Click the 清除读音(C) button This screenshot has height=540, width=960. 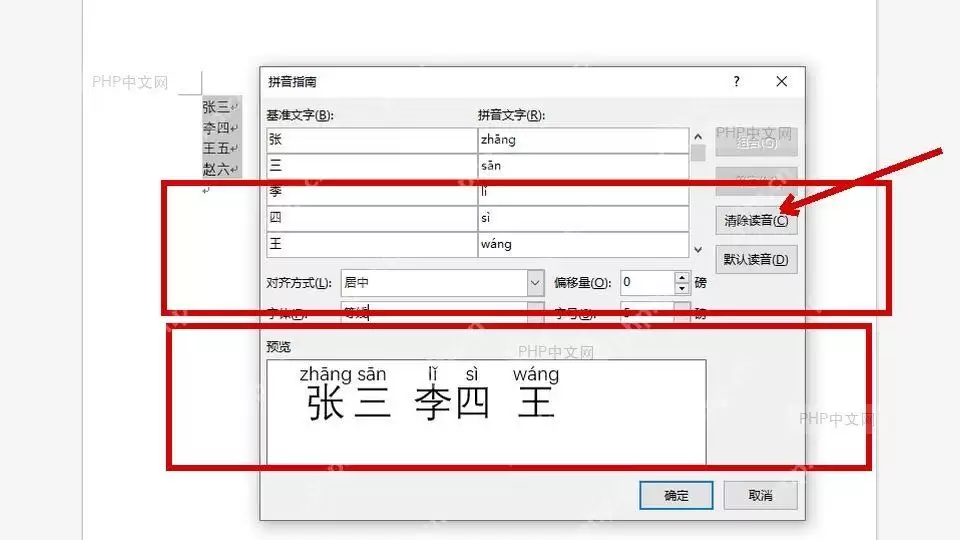[x=756, y=220]
